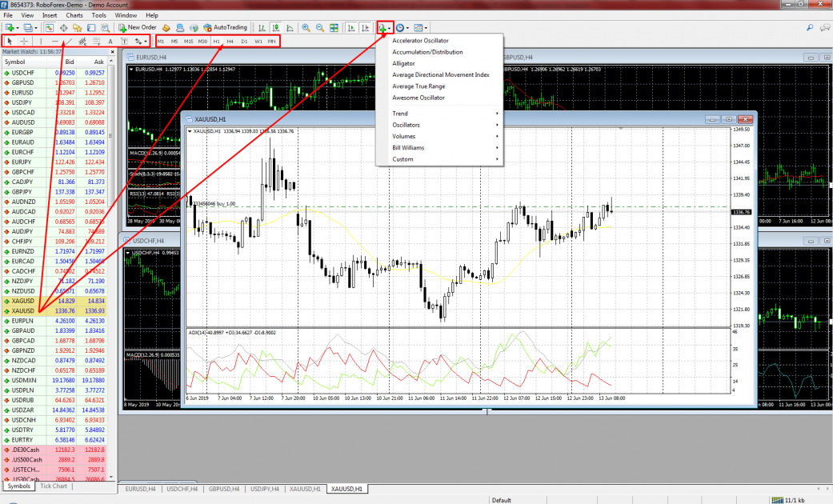Click the Zoom In magnifier icon
The height and width of the screenshot is (504, 833).
coord(306,27)
